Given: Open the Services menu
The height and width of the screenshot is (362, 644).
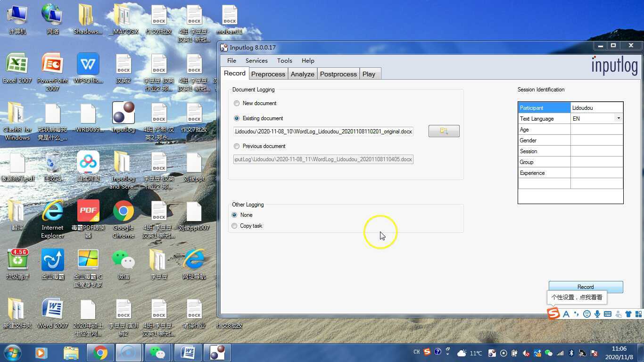Looking at the screenshot, I should point(256,61).
